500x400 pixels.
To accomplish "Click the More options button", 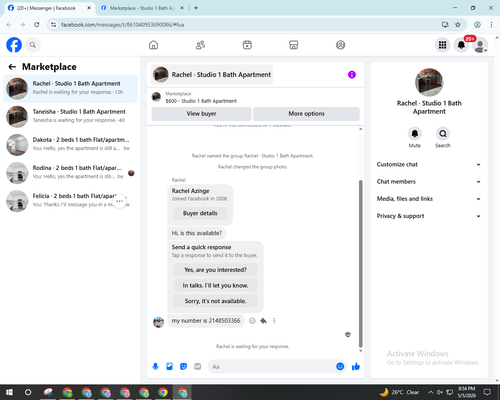I will 306,114.
